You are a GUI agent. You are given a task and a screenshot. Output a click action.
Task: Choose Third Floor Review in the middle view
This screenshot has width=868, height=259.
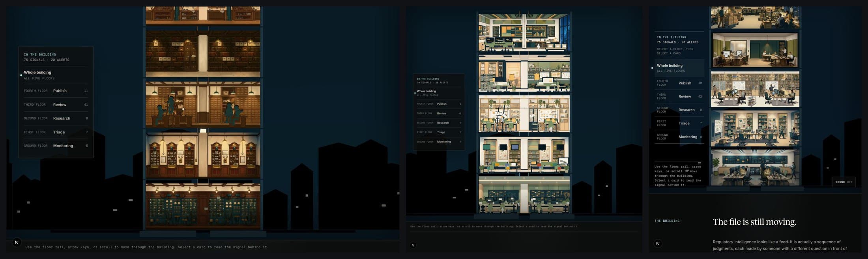click(x=439, y=113)
